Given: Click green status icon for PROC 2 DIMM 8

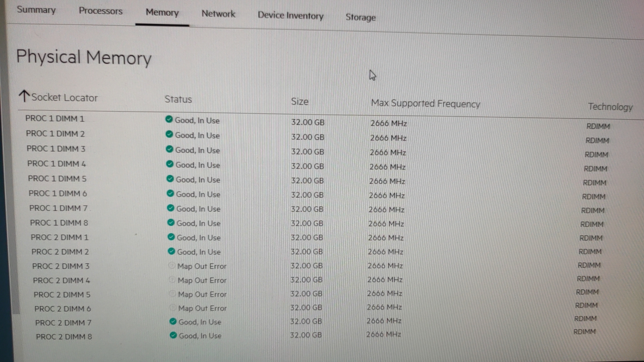Looking at the screenshot, I should (173, 335).
